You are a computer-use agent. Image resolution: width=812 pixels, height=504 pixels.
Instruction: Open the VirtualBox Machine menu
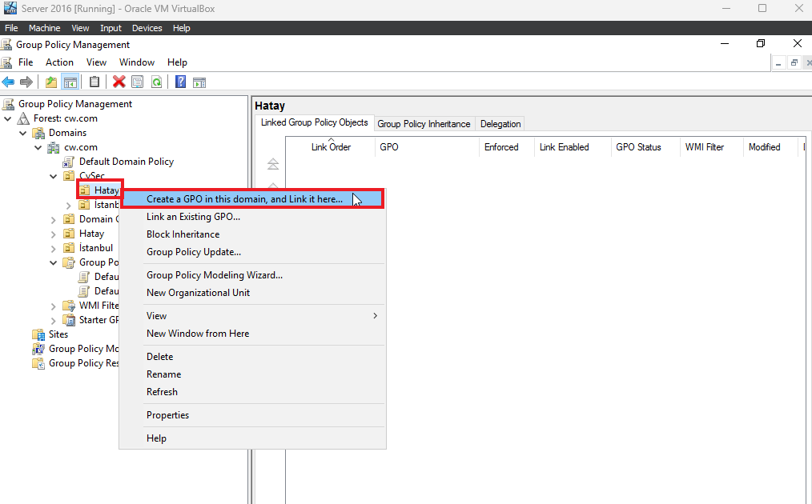click(45, 28)
